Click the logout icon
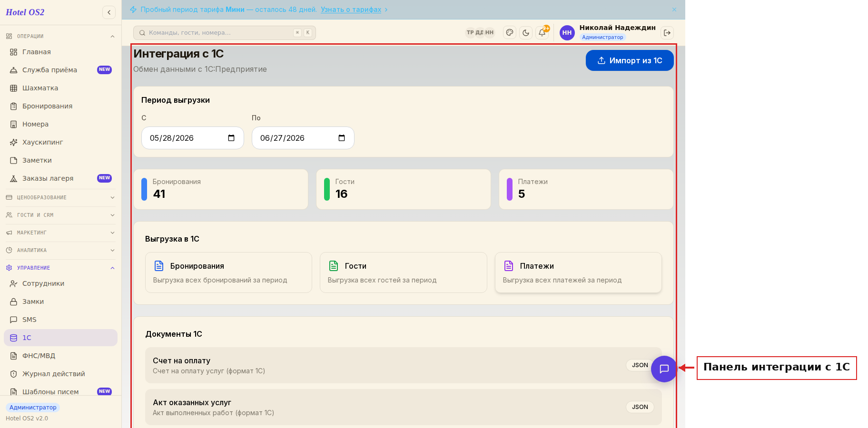This screenshot has width=868, height=428. [667, 33]
